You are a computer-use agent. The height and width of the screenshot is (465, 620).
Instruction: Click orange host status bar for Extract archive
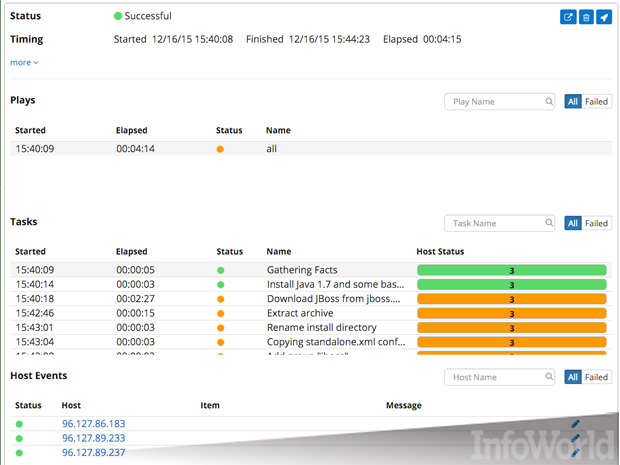click(x=511, y=313)
